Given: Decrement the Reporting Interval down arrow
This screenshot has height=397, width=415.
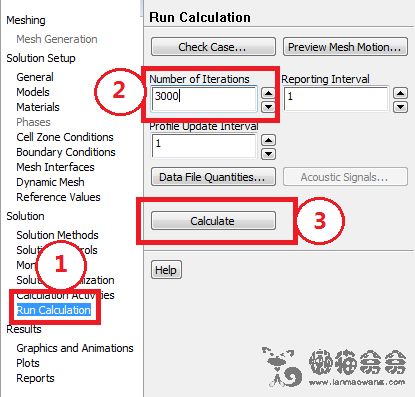Looking at the screenshot, I should coord(400,107).
